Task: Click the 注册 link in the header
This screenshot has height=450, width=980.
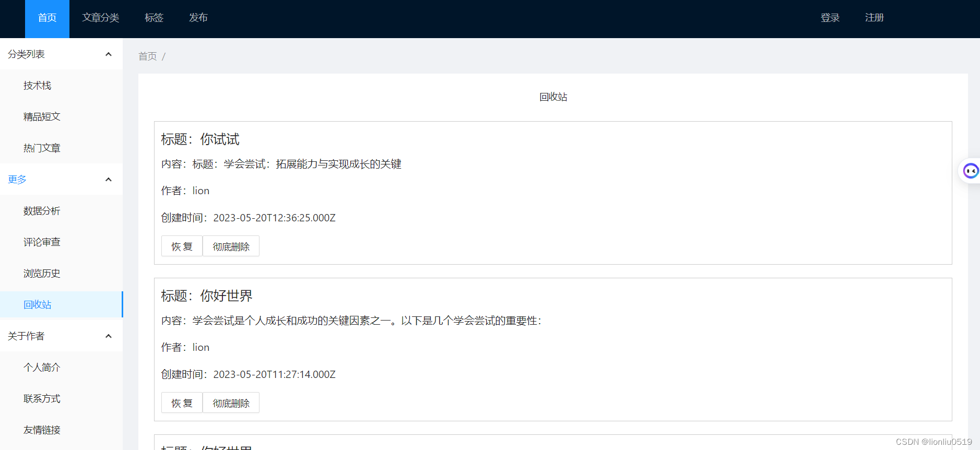Action: click(x=874, y=18)
